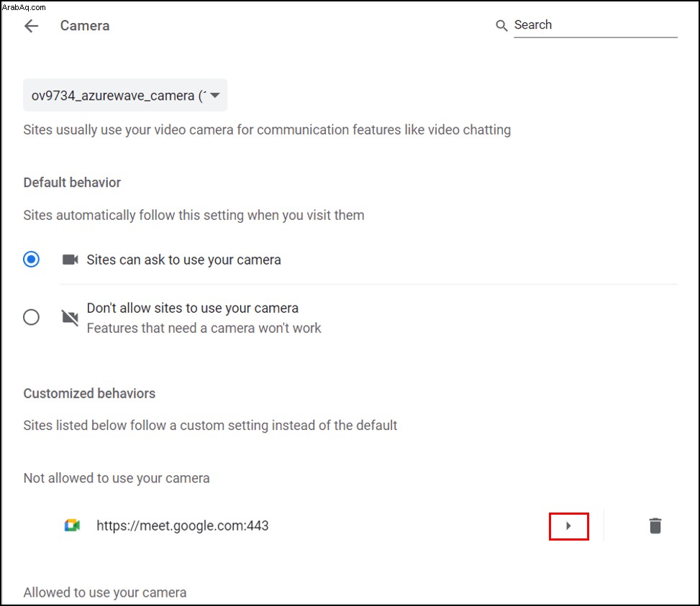
Task: Select the 'Don't allow sites' radio button
Action: click(x=31, y=317)
